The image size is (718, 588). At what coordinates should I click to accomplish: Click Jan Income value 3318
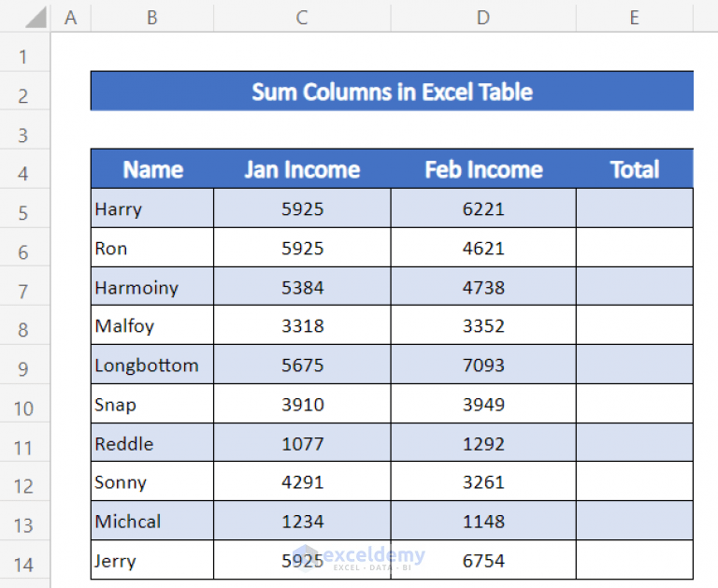302,325
